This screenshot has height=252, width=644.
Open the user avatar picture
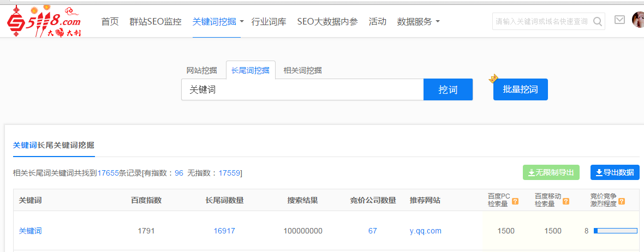[x=638, y=20]
